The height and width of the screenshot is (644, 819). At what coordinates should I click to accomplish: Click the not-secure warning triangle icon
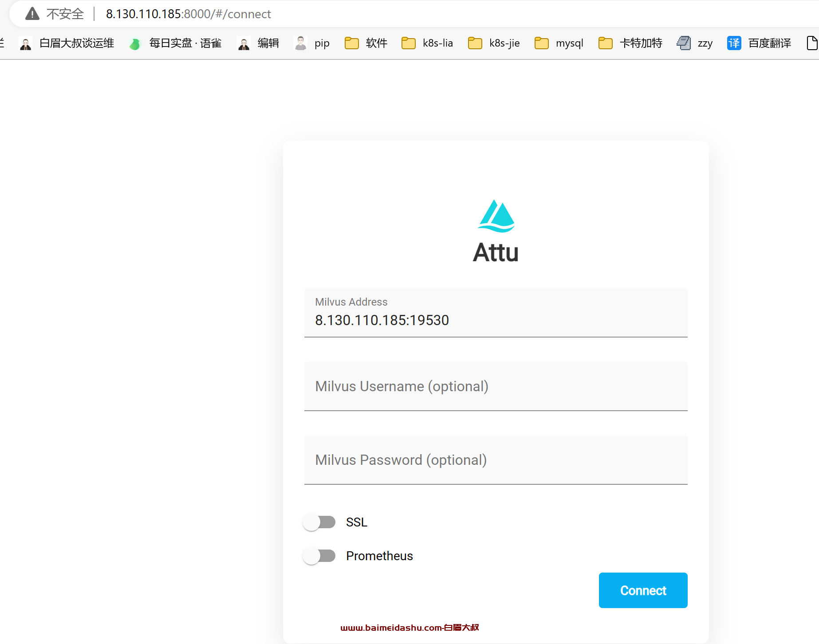tap(32, 14)
